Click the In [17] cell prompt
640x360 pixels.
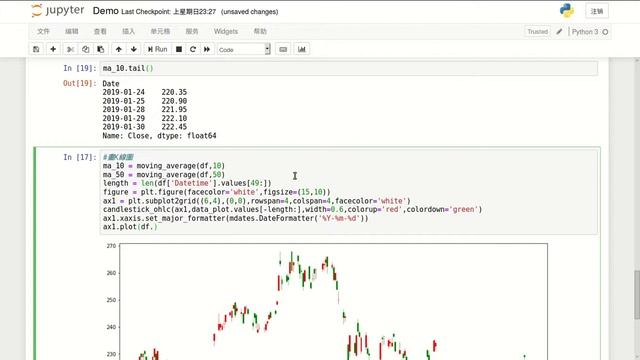point(80,157)
